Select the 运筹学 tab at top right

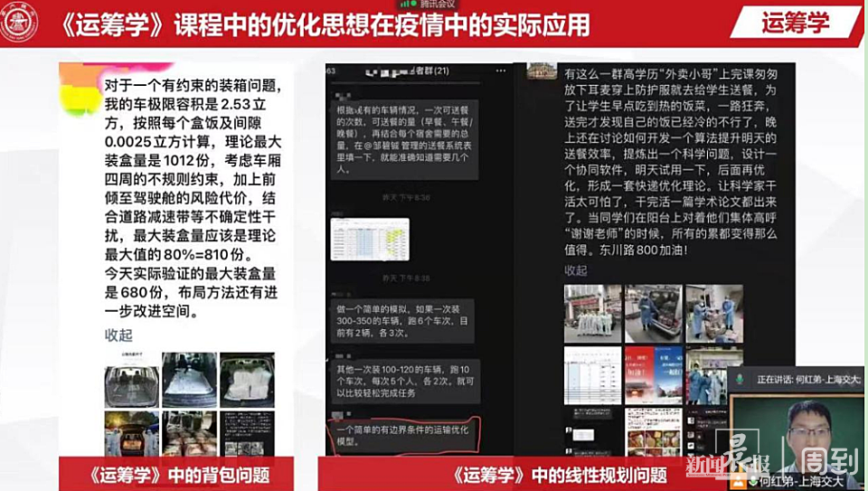[795, 23]
